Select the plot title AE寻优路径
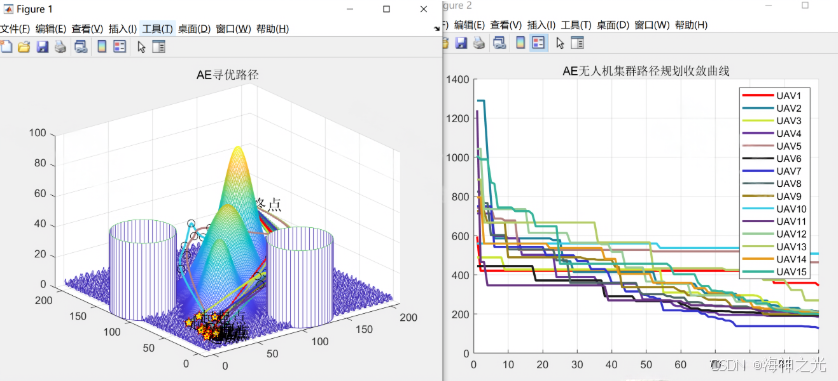This screenshot has height=381, width=838. tap(228, 75)
